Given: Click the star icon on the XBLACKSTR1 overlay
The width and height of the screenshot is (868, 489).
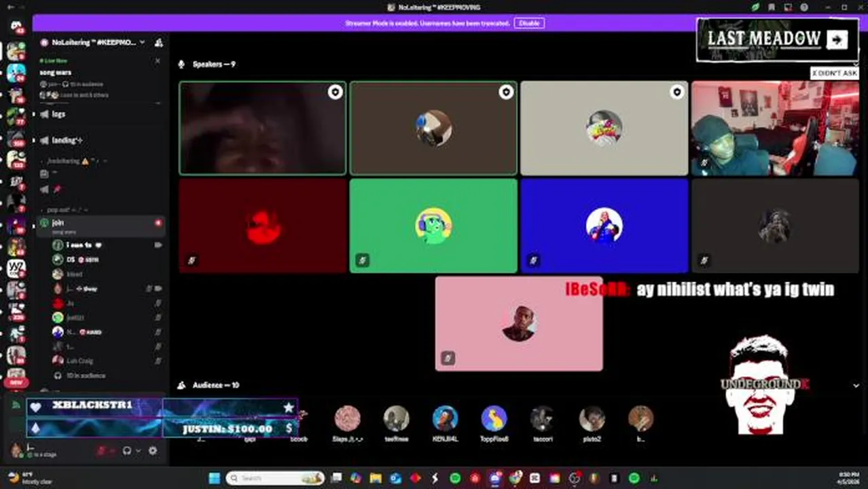Looking at the screenshot, I should coord(289,407).
